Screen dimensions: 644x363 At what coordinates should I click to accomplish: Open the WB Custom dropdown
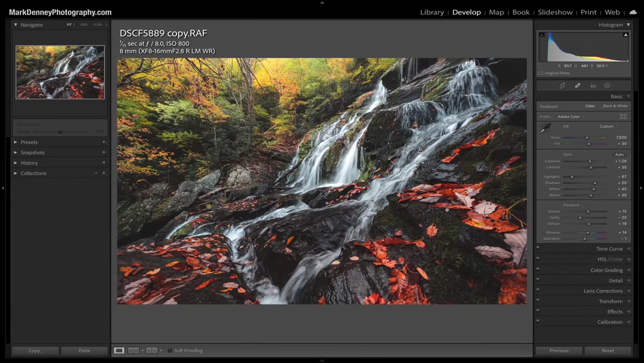pyautogui.click(x=608, y=127)
